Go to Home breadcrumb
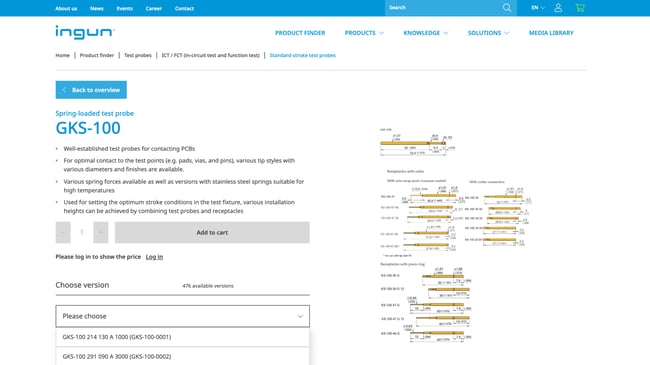The height and width of the screenshot is (365, 650). pos(63,55)
